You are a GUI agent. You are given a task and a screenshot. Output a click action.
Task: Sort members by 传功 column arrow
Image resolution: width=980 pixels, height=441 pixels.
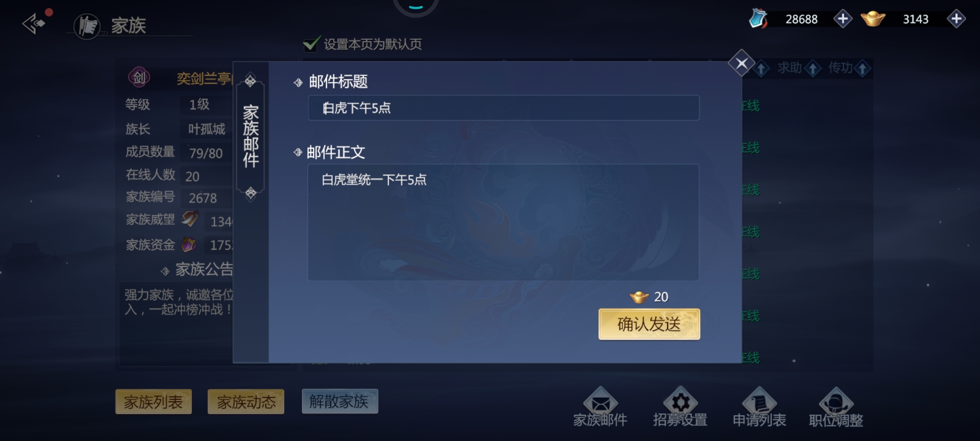click(x=862, y=69)
